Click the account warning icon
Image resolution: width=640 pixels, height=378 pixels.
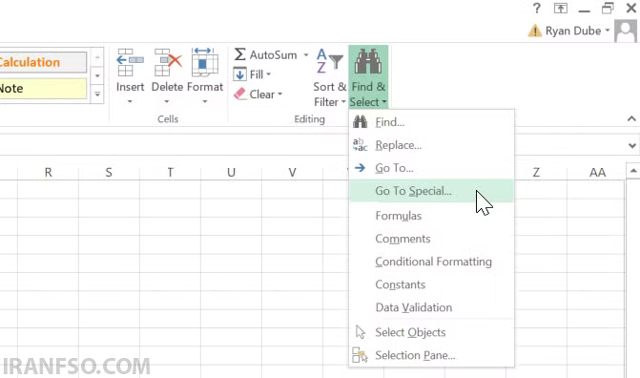pyautogui.click(x=535, y=31)
